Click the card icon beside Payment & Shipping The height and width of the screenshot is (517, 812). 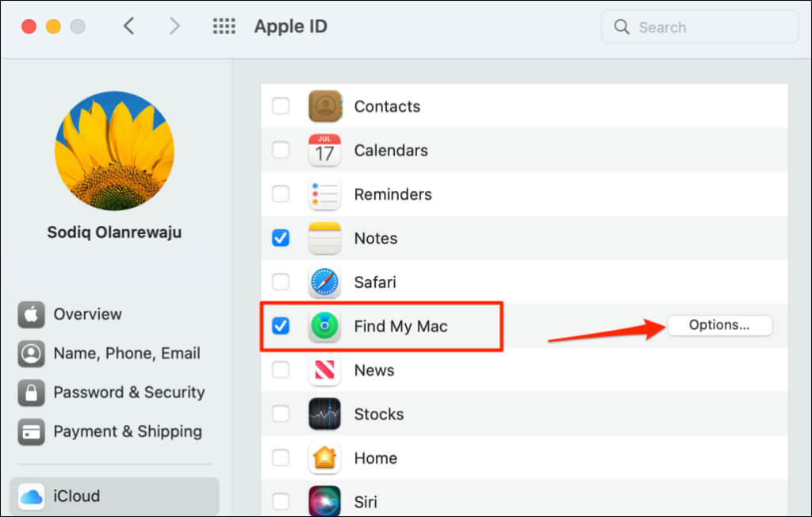tap(31, 431)
